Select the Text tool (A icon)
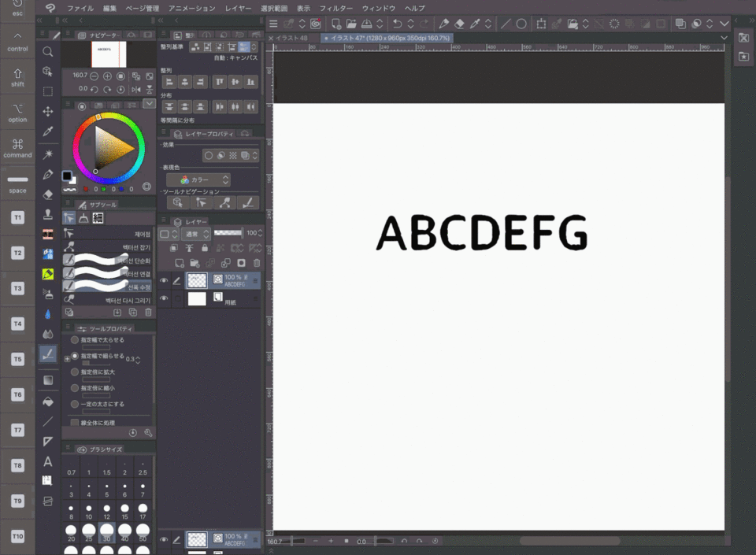This screenshot has width=756, height=555. pyautogui.click(x=48, y=461)
